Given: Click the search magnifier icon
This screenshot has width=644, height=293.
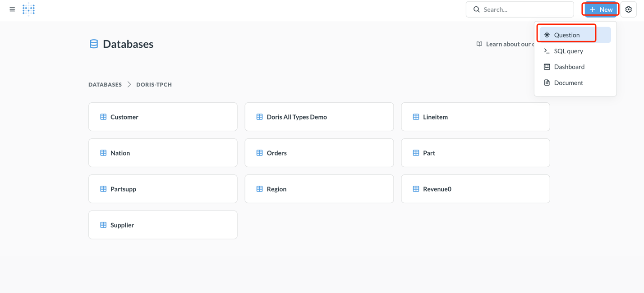Looking at the screenshot, I should coord(476,9).
